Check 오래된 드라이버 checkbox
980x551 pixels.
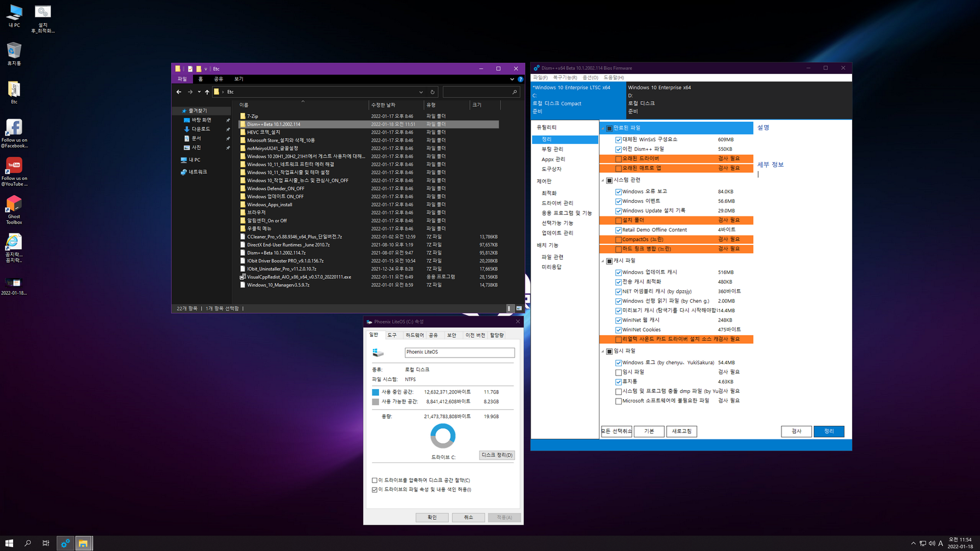click(x=619, y=159)
